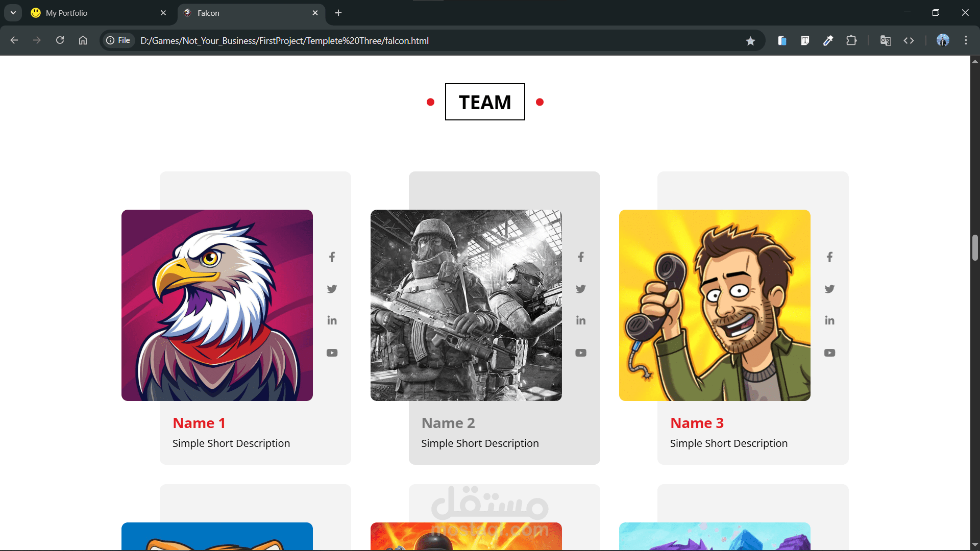Open the browser profile avatar
This screenshot has height=551, width=980.
[943, 40]
